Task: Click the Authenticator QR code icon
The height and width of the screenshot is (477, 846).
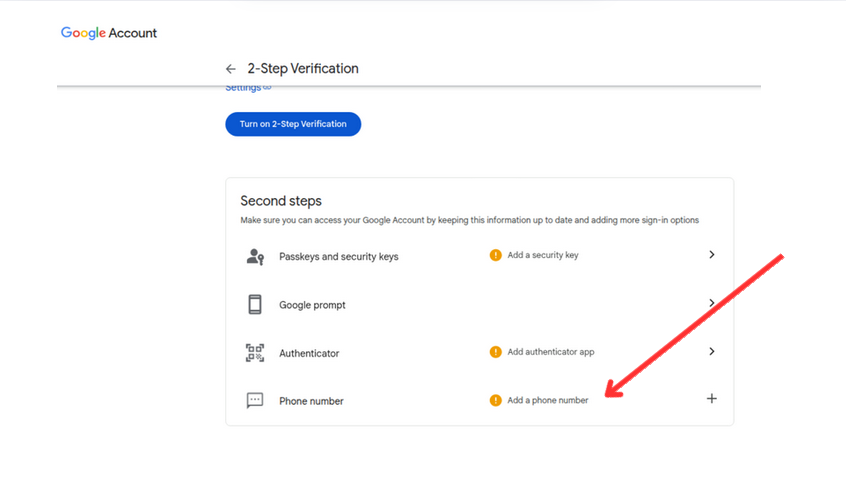Action: (x=255, y=353)
